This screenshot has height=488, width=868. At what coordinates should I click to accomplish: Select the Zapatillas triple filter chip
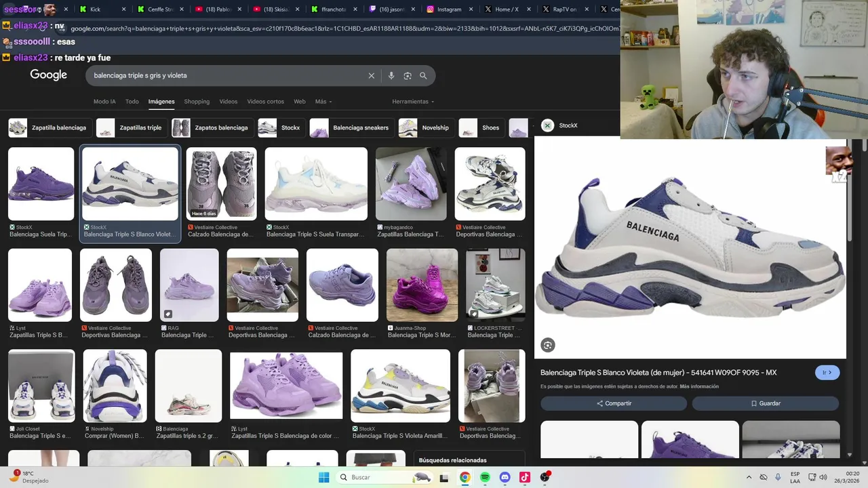pos(132,127)
